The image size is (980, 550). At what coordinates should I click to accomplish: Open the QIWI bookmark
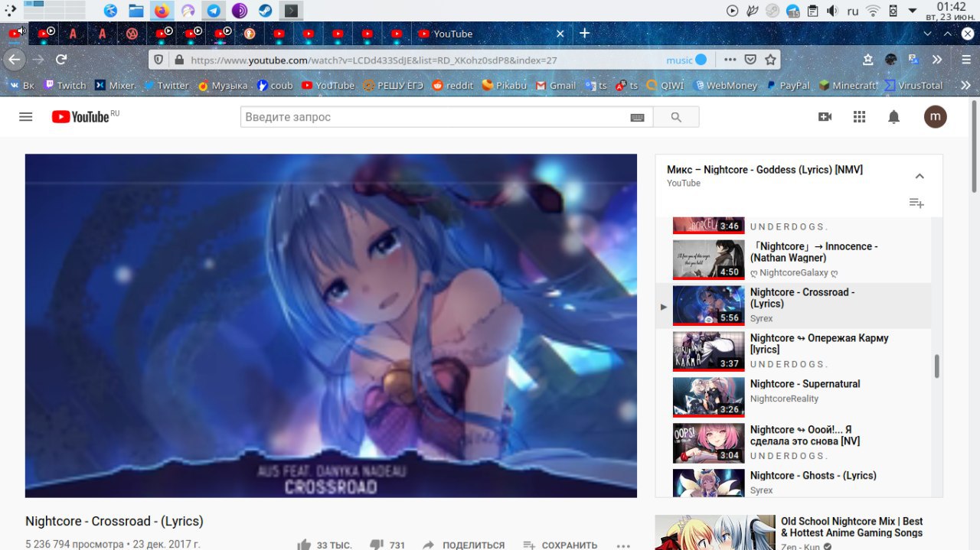[x=665, y=85]
